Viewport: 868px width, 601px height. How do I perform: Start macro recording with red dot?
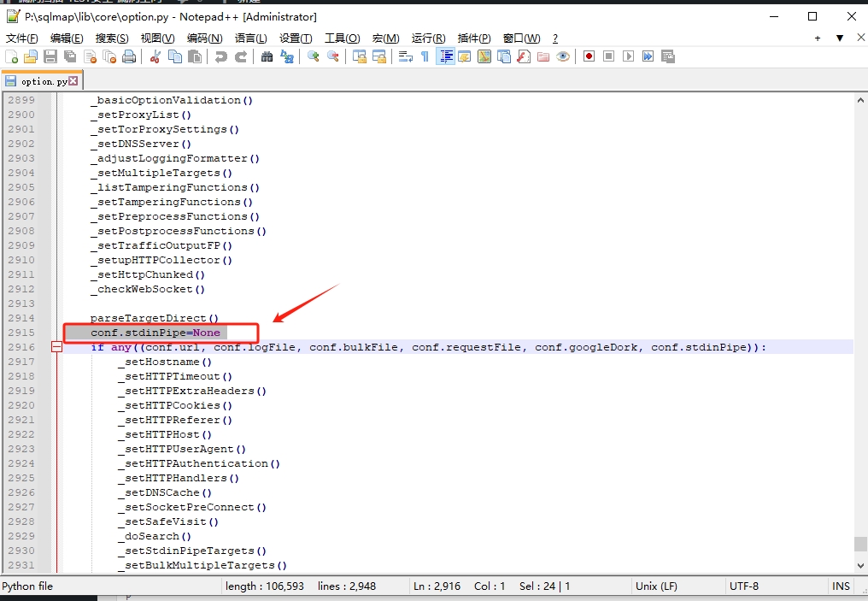tap(589, 56)
